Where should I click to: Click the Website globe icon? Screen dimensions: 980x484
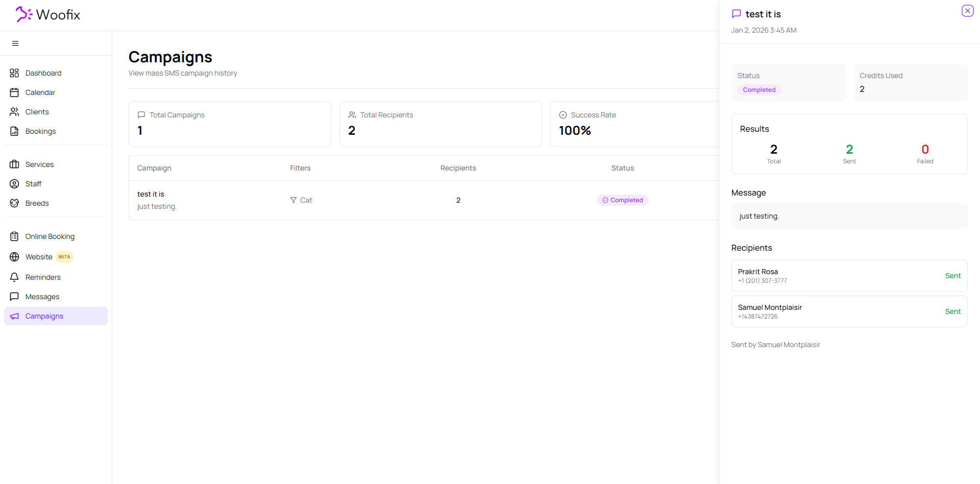(14, 257)
